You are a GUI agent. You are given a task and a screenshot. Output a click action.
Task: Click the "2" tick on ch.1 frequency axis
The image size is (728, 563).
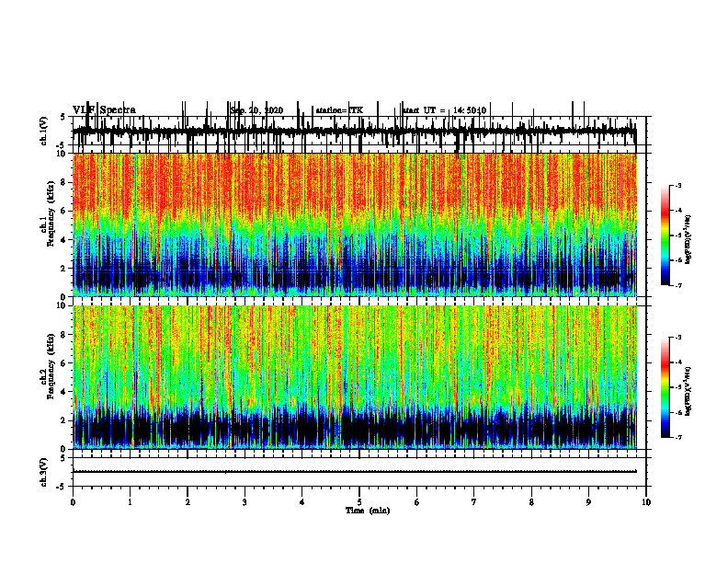point(64,269)
